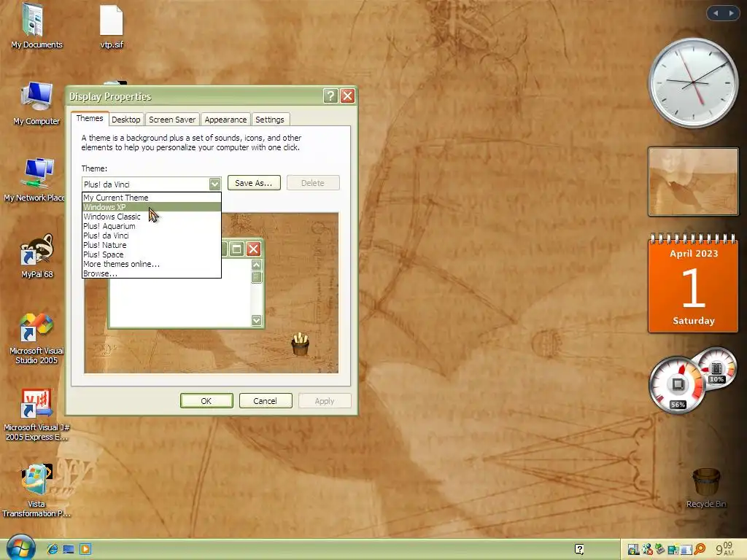Viewport: 747px width, 560px height.
Task: Choose My Current Theme from the list
Action: click(x=152, y=197)
